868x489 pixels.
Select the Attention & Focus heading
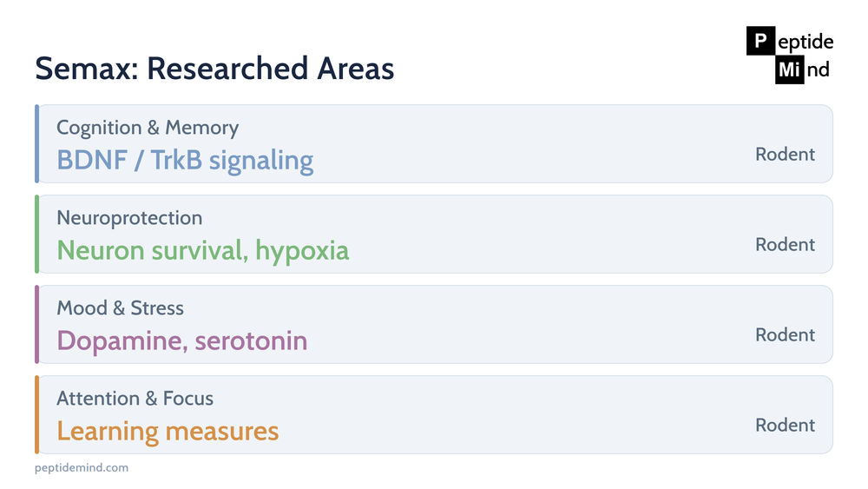click(135, 398)
